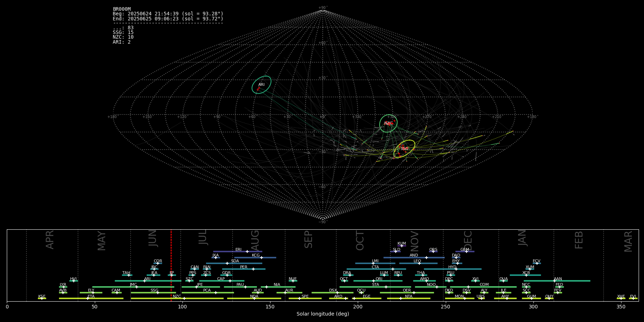
Task: Click the ETA shower label in timeline
Action: [91, 297]
